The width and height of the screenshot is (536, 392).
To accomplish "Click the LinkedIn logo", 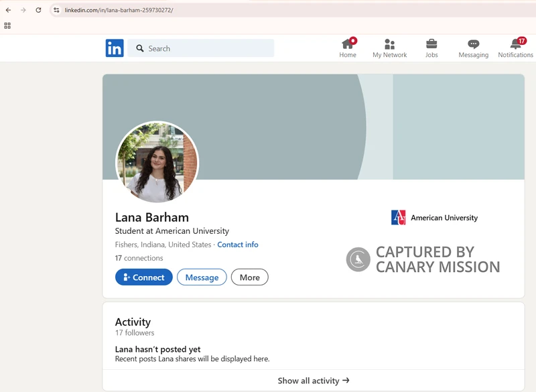I will tap(115, 48).
